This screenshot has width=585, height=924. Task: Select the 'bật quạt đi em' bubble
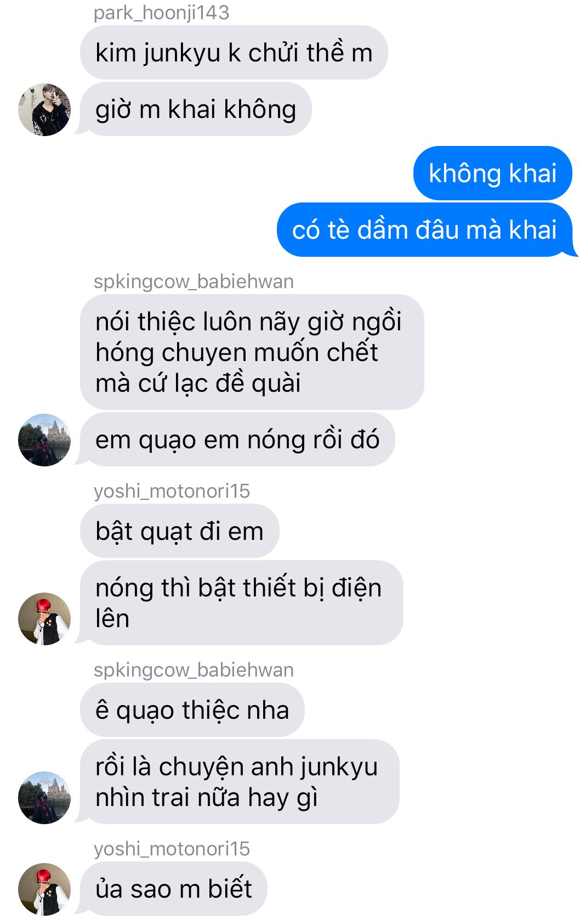point(180,531)
